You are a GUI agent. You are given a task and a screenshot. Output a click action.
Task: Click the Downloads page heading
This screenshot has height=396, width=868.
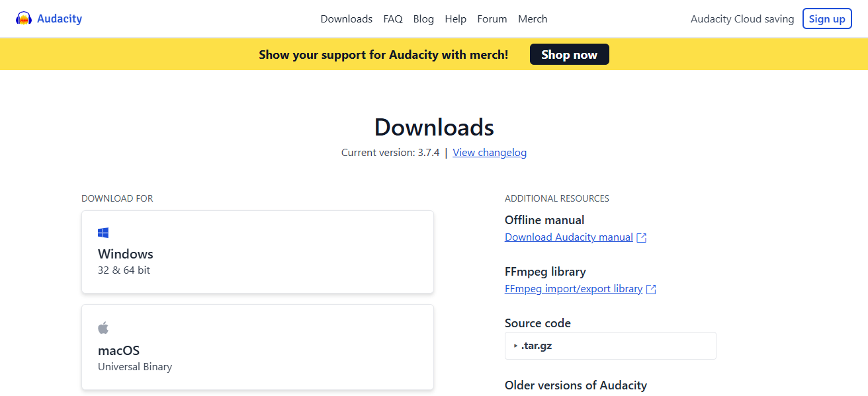coord(434,127)
